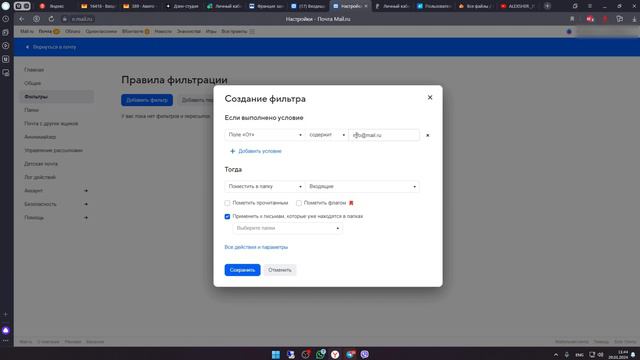Open the 'содержит' match type dropdown
640x360 pixels.
tap(327, 135)
